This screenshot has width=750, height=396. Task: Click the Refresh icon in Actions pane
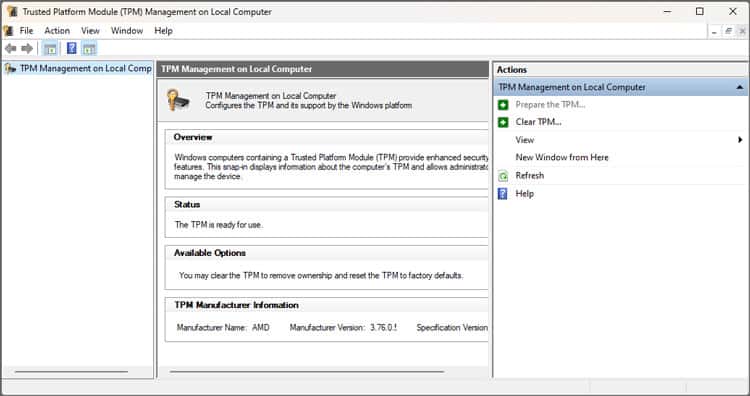click(x=503, y=176)
